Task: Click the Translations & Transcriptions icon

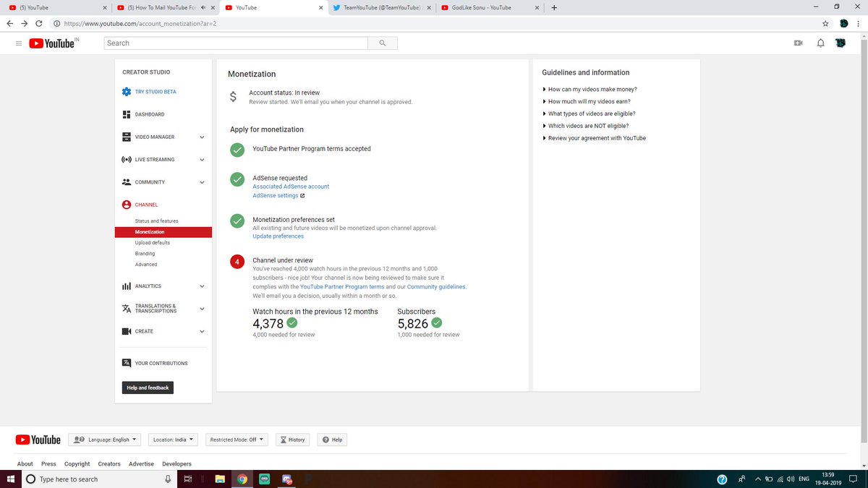Action: click(x=126, y=309)
